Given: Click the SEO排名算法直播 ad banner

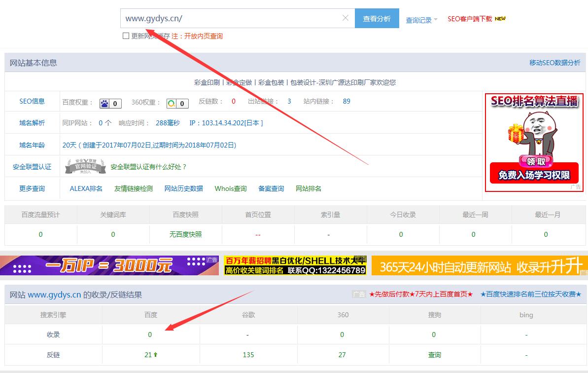Looking at the screenshot, I should [x=534, y=142].
